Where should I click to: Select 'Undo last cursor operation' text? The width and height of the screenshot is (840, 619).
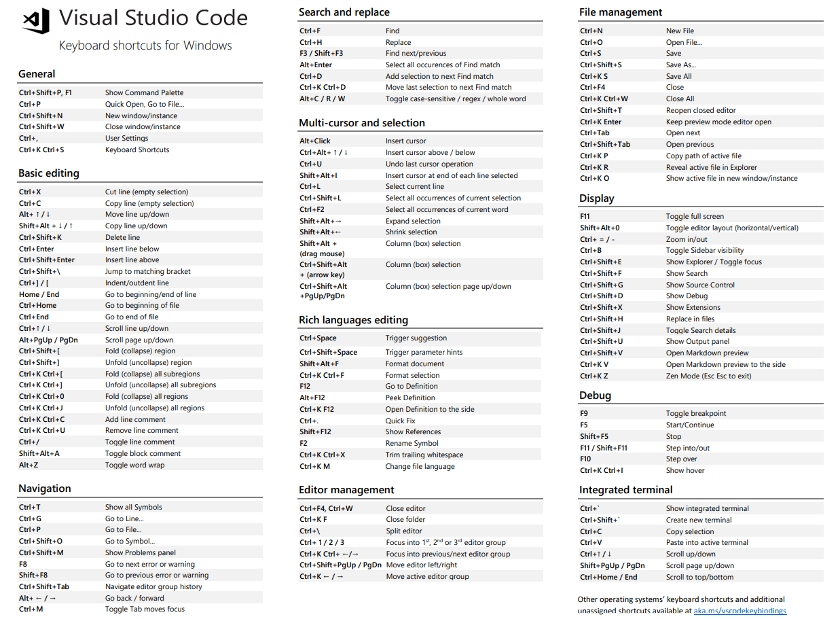(429, 164)
